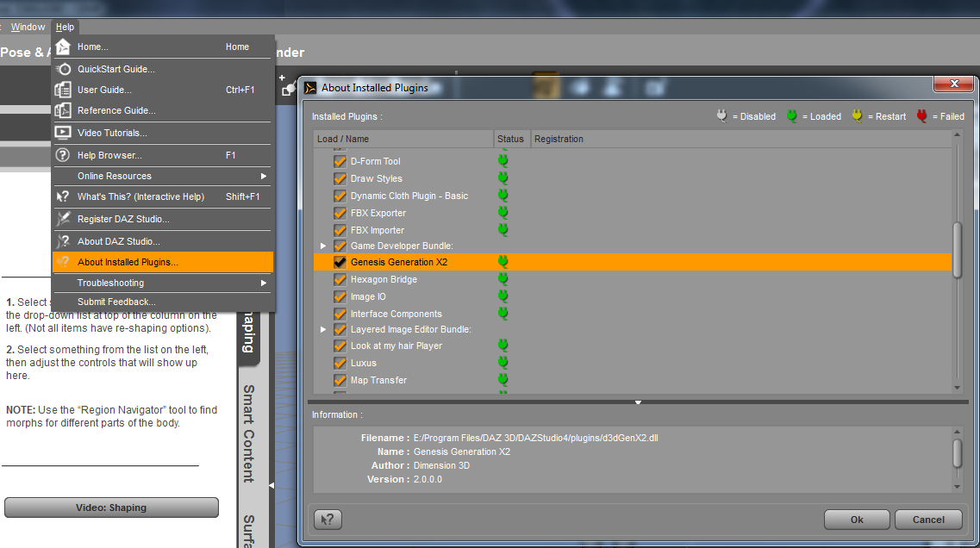Click the DAZ logo icon in dialog title
The width and height of the screenshot is (980, 548).
310,88
